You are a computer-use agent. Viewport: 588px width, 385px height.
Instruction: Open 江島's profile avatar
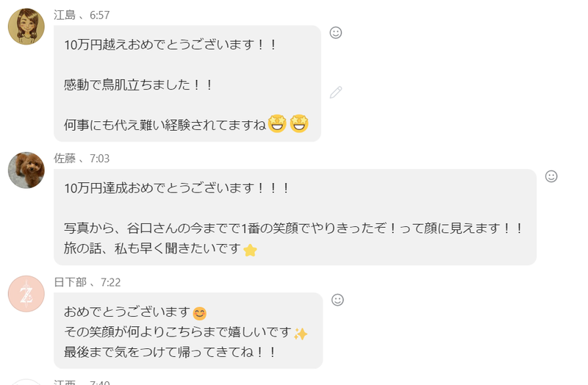[26, 27]
